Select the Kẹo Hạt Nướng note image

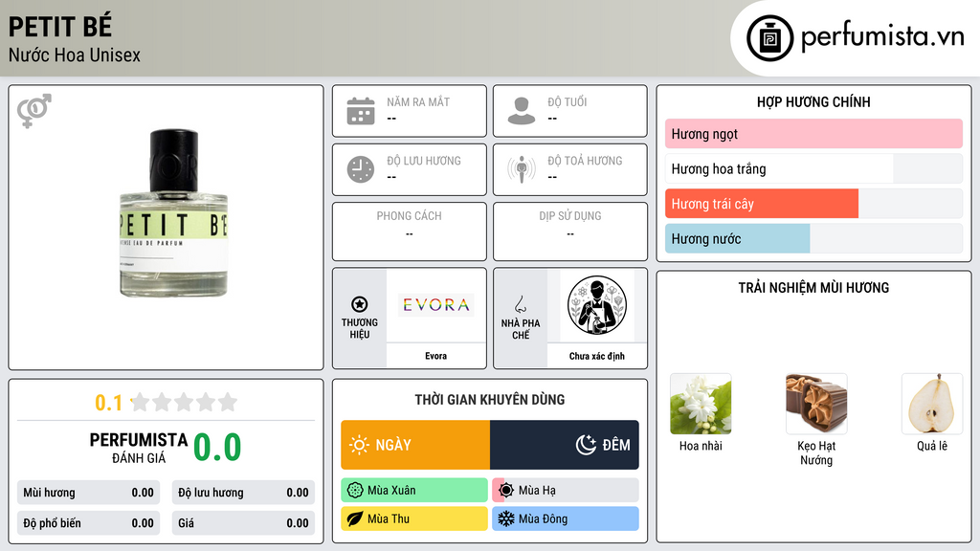816,405
